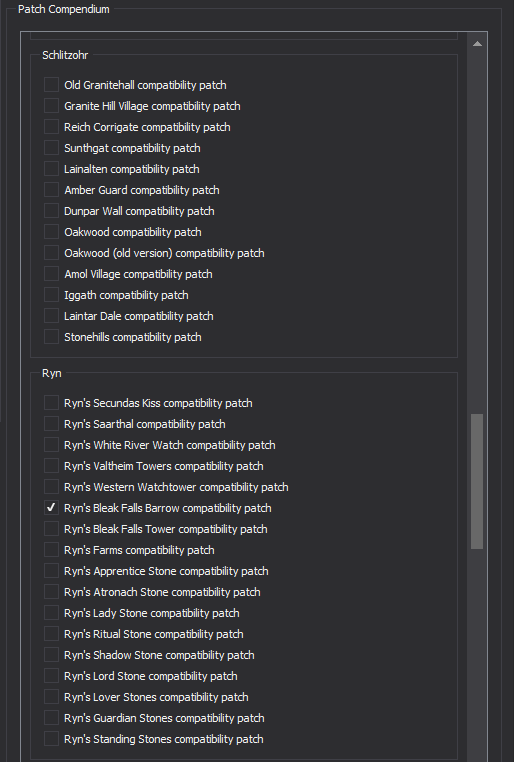Tick Ryn's Western Watchtower compatibility patch
Screen dimensions: 514x762
(51, 486)
